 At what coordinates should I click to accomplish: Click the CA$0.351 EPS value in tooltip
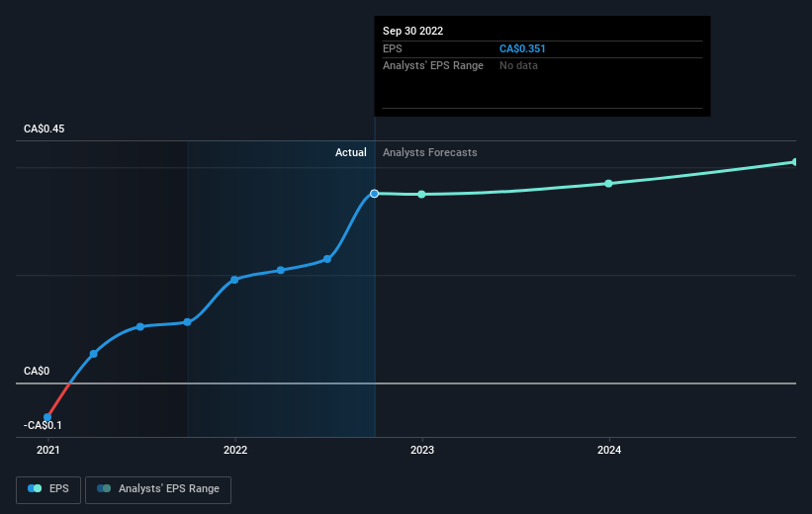(x=522, y=48)
